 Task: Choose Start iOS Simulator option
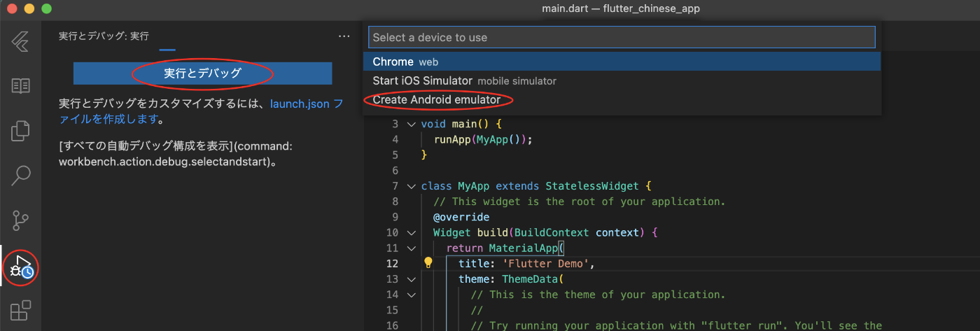tap(622, 80)
